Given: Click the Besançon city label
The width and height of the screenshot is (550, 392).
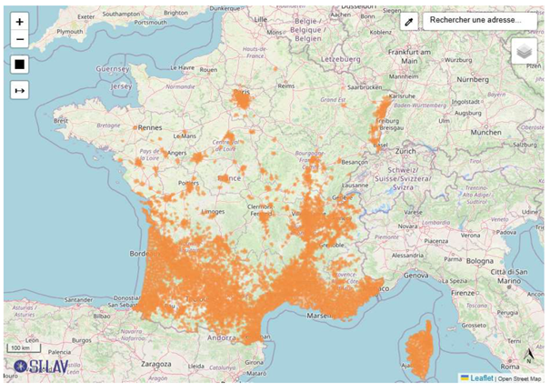Looking at the screenshot, I should tap(355, 162).
